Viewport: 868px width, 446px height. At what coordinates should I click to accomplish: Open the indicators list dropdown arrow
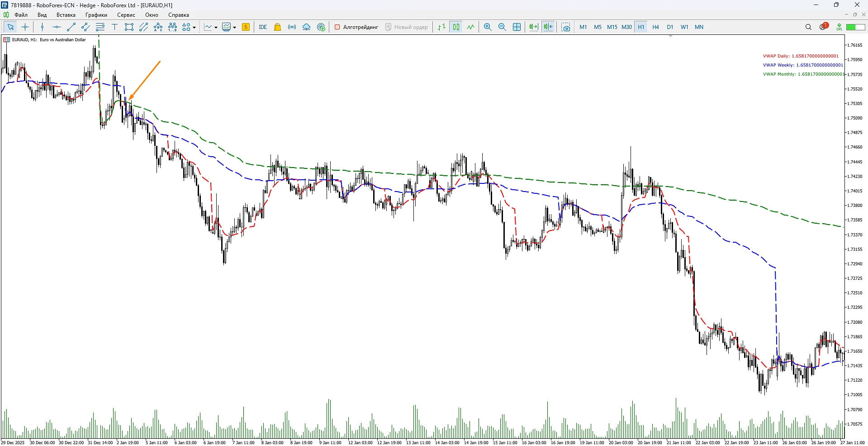216,28
